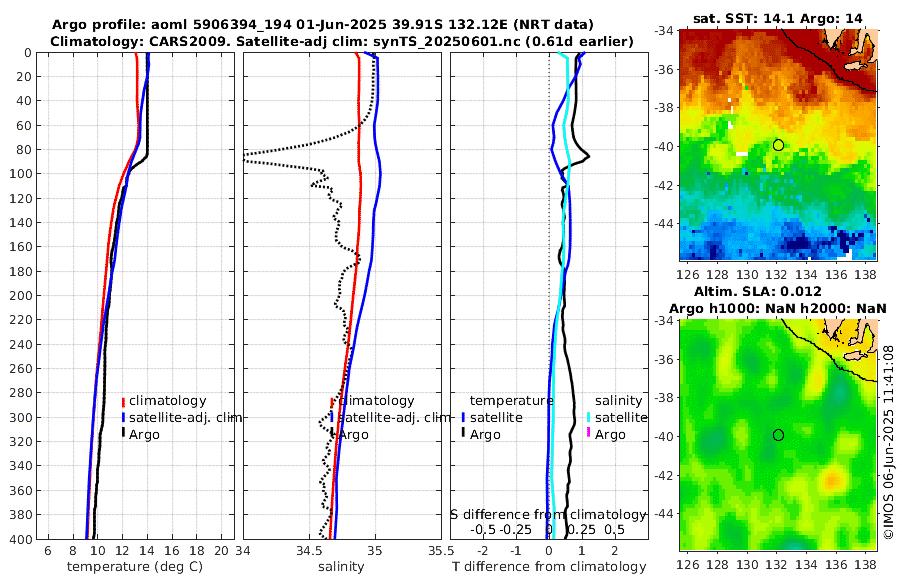This screenshot has height=580, width=900.
Task: Click the 'Argo' legend text in salinity plot
Action: 353,435
